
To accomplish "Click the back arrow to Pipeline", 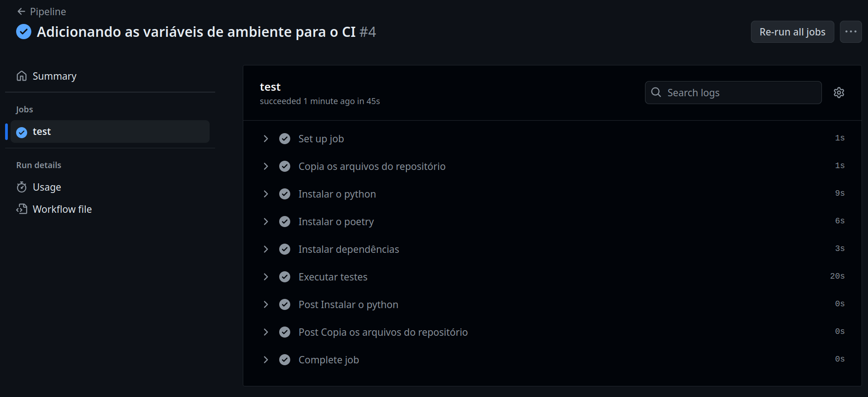I will tap(21, 12).
